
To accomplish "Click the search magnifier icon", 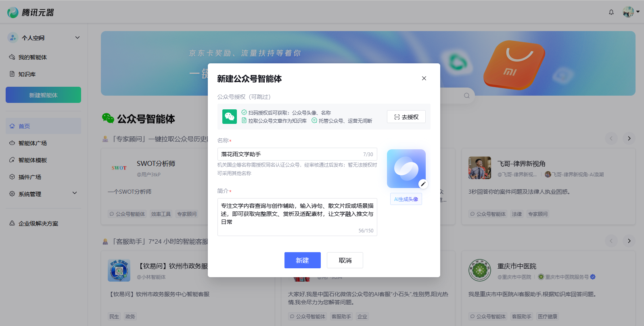I will pyautogui.click(x=467, y=96).
